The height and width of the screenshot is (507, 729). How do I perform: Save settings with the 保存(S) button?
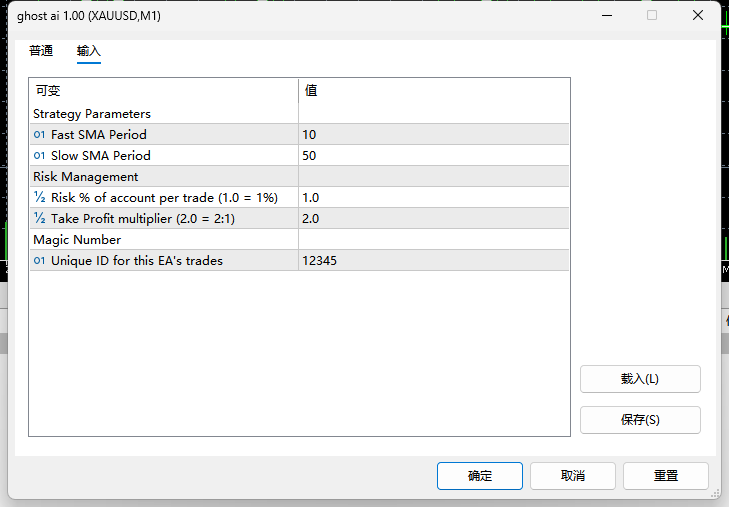click(x=640, y=420)
